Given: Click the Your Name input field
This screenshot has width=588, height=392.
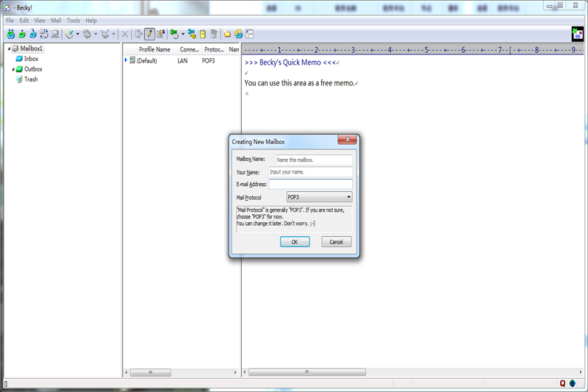Looking at the screenshot, I should coord(310,172).
